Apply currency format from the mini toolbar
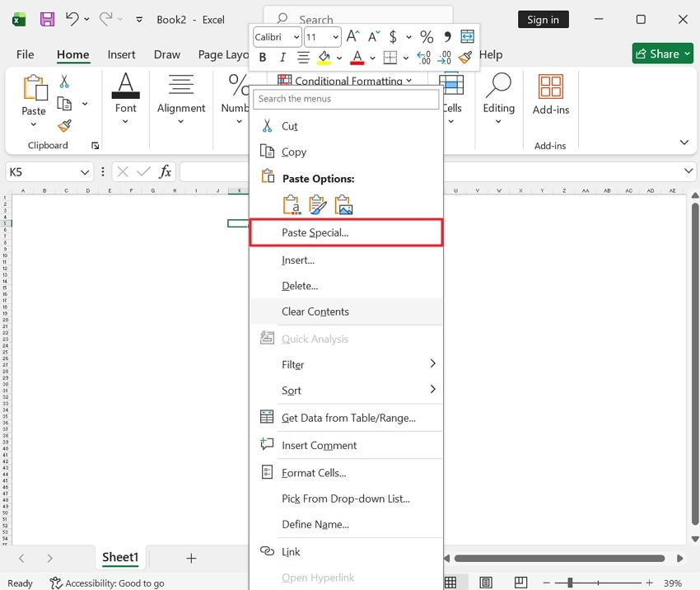Image resolution: width=700 pixels, height=590 pixels. click(394, 36)
